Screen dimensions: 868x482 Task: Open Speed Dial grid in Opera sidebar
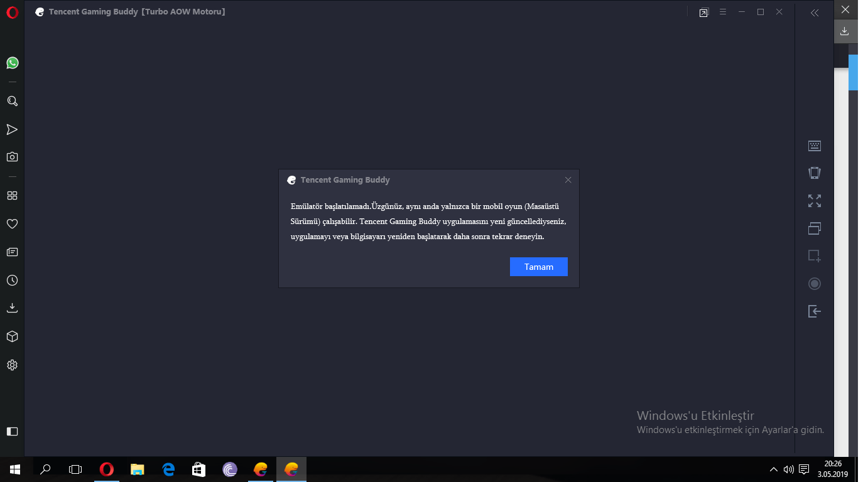click(x=12, y=195)
